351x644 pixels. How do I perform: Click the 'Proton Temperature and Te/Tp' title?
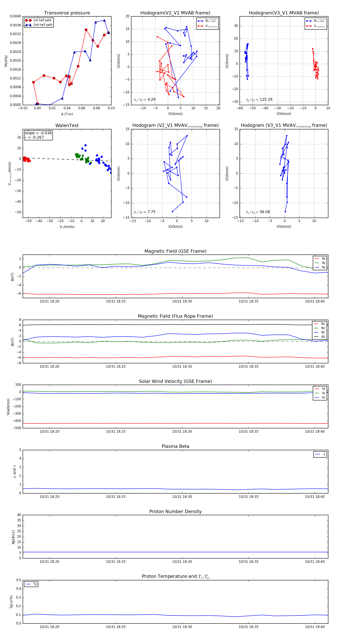175,576
